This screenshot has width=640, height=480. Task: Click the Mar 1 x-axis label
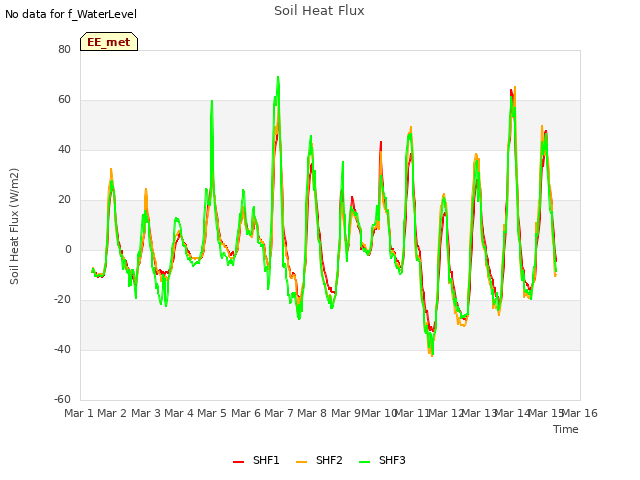[79, 413]
